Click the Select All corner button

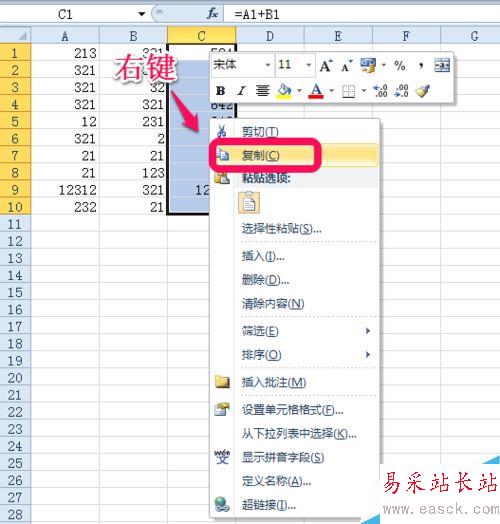15,35
